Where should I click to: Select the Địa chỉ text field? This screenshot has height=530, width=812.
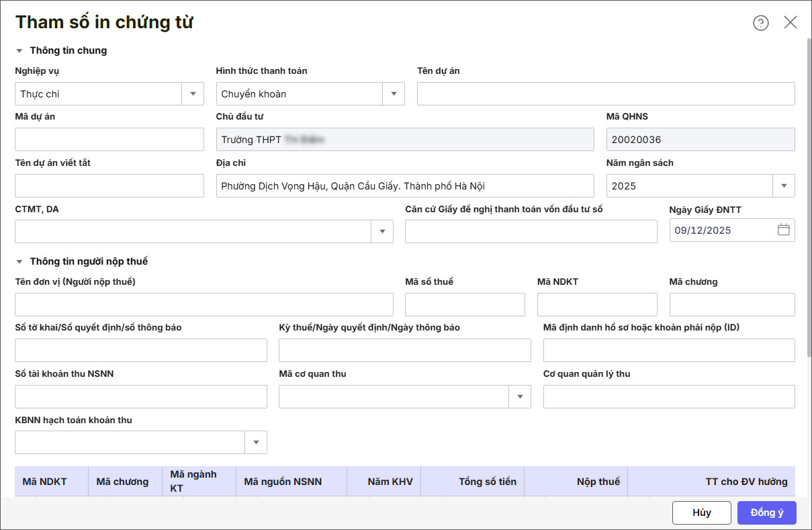pos(404,186)
